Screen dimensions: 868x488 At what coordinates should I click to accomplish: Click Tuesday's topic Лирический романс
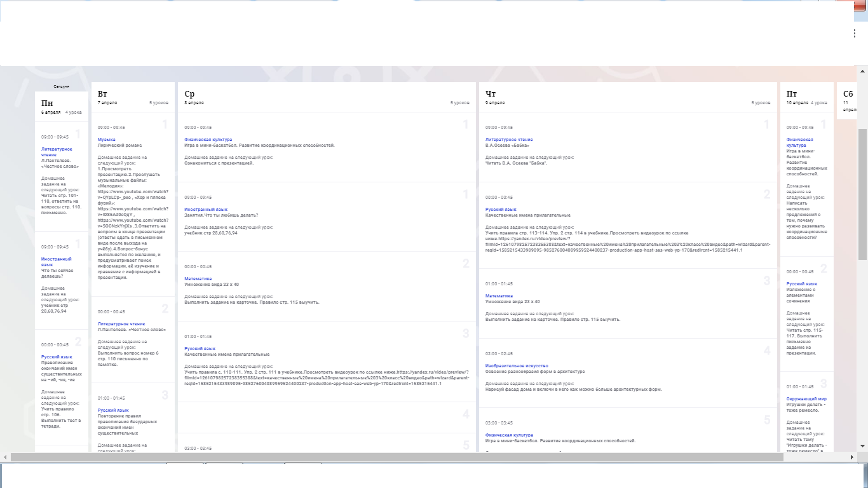coord(119,145)
